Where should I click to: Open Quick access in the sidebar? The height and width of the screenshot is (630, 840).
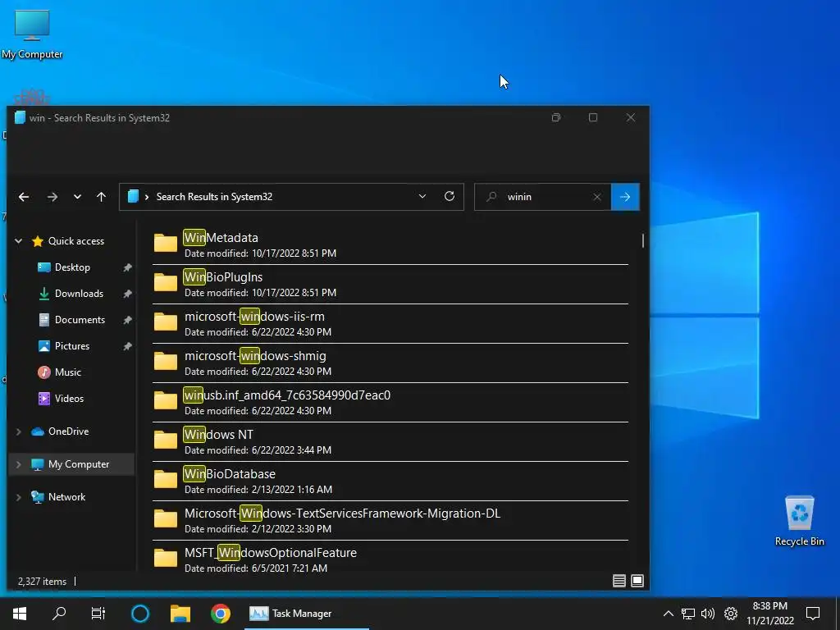tap(76, 241)
